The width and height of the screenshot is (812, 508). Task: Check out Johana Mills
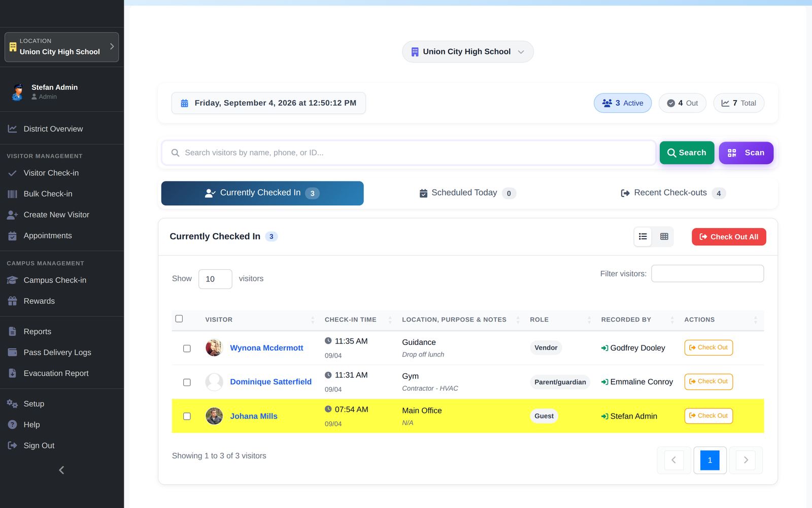coord(708,416)
